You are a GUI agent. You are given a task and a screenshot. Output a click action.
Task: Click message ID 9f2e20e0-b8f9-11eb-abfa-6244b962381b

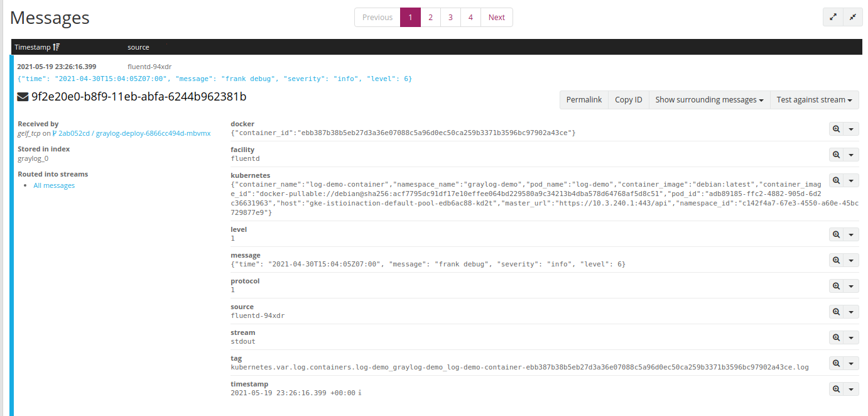(x=139, y=97)
